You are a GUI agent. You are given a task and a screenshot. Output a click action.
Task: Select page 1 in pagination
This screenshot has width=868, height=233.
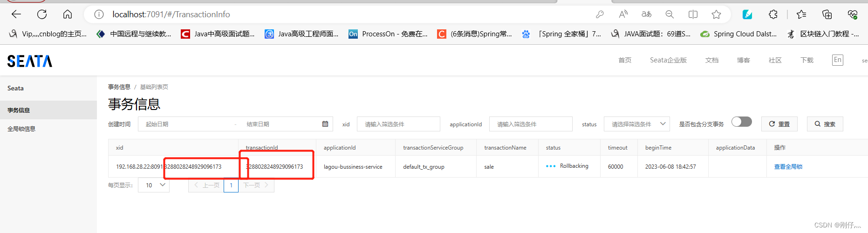(231, 185)
